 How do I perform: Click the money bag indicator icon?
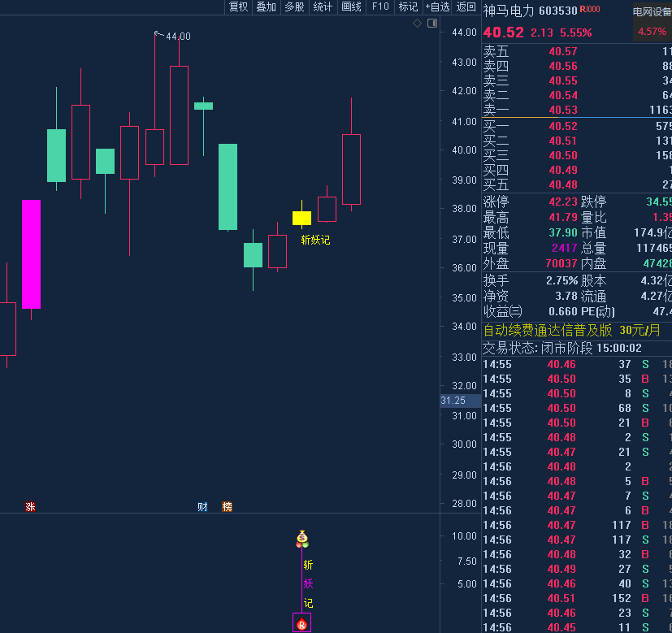[x=302, y=539]
